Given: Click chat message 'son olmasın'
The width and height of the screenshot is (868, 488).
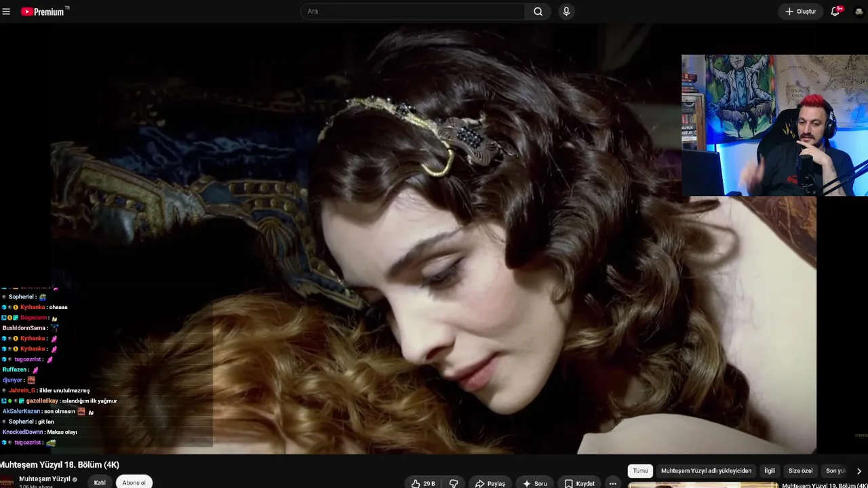Looking at the screenshot, I should tap(60, 411).
